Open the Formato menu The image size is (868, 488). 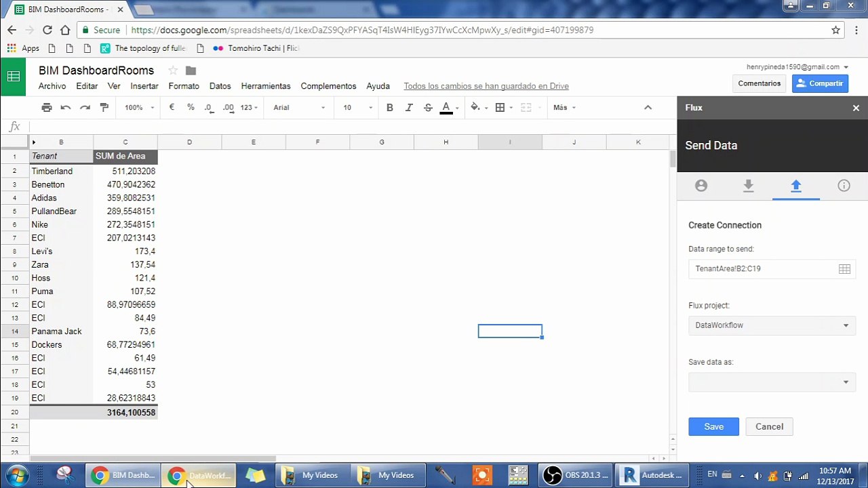click(x=184, y=86)
